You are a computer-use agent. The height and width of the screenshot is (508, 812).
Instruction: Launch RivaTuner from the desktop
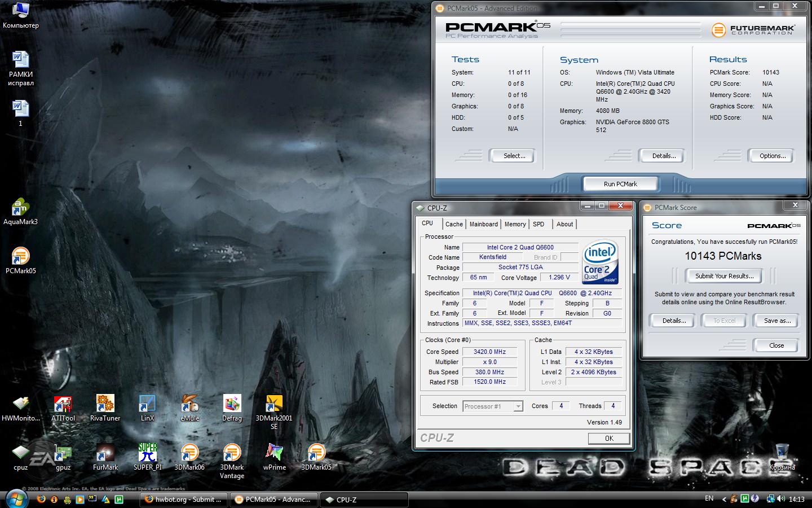coord(105,408)
